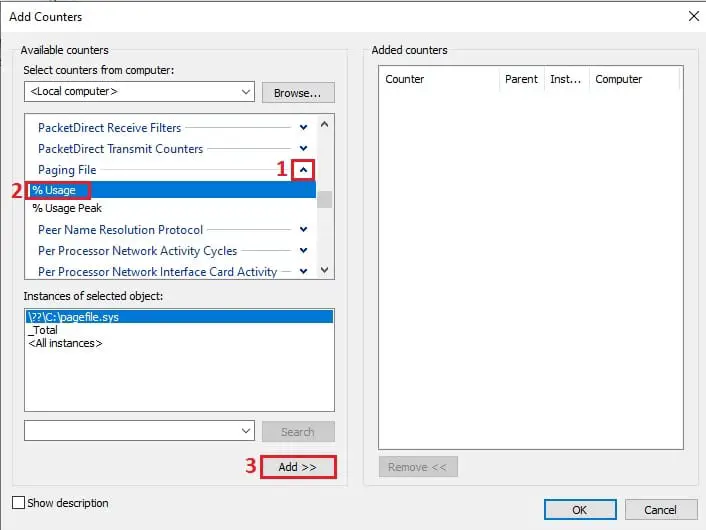
Task: Click the counter list scrollbar thumb
Action: (x=325, y=199)
